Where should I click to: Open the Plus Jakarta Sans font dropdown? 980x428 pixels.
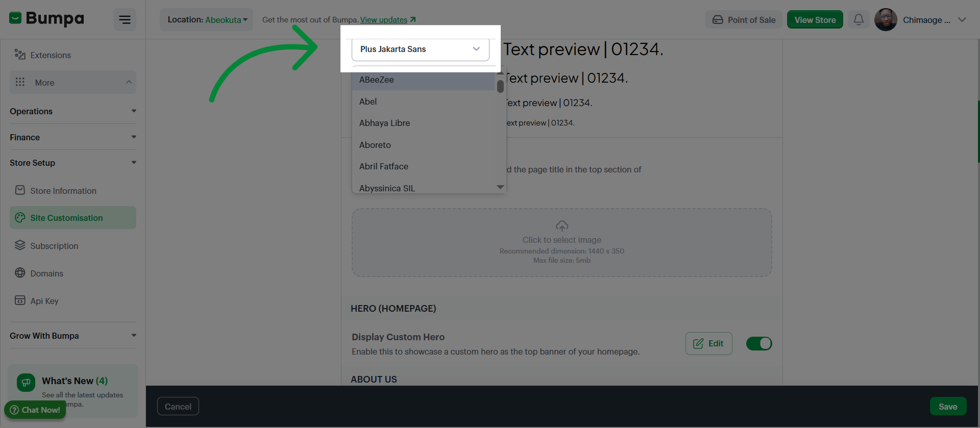[x=421, y=49]
